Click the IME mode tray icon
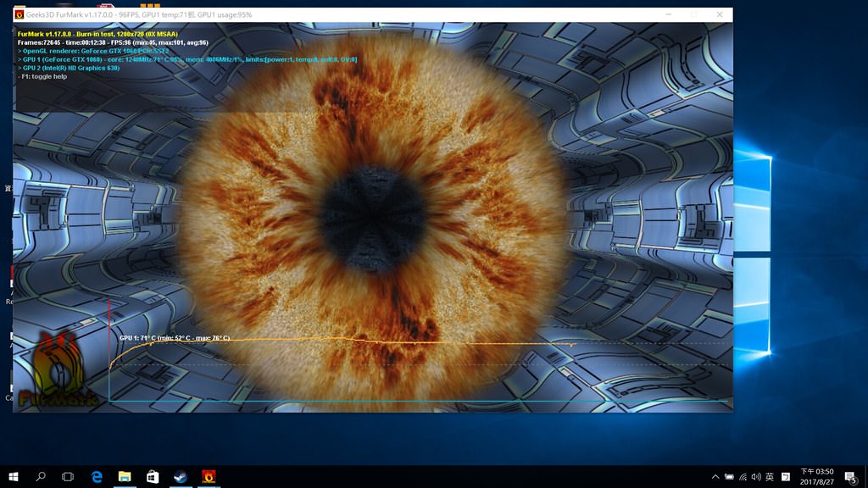Viewport: 868px width, 488px height. [x=785, y=477]
